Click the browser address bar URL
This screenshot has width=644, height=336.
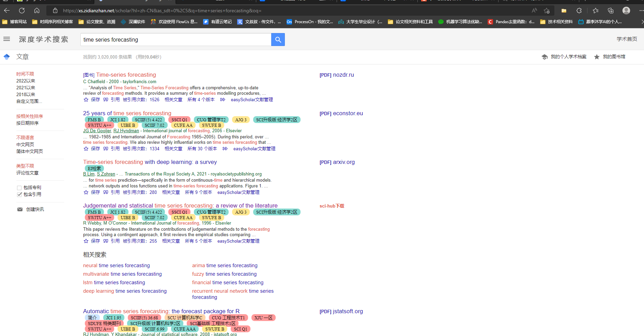(162, 11)
